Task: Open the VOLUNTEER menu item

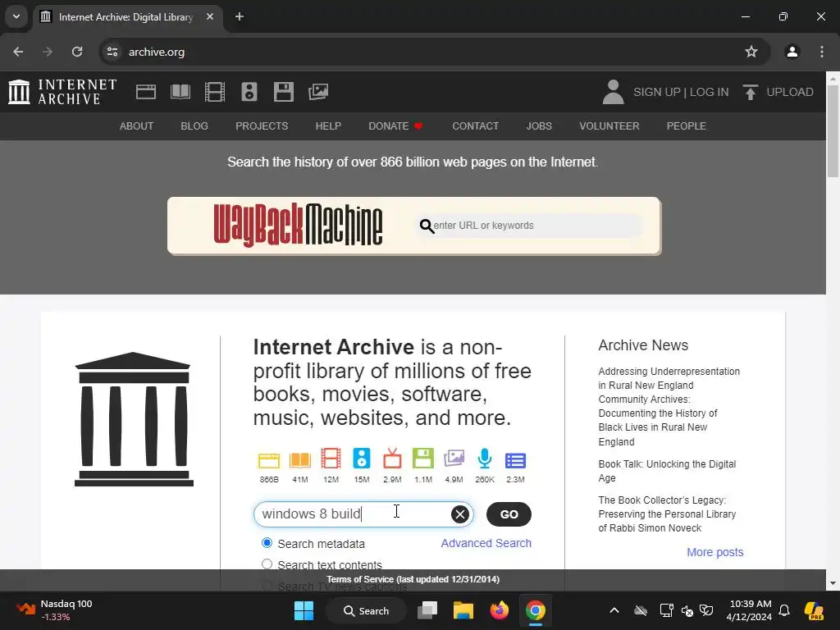Action: (x=609, y=126)
